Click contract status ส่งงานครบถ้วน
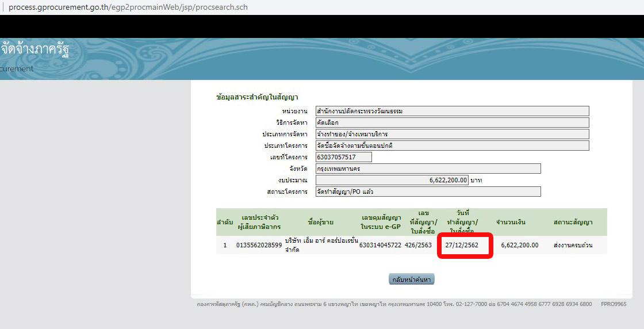 click(573, 245)
